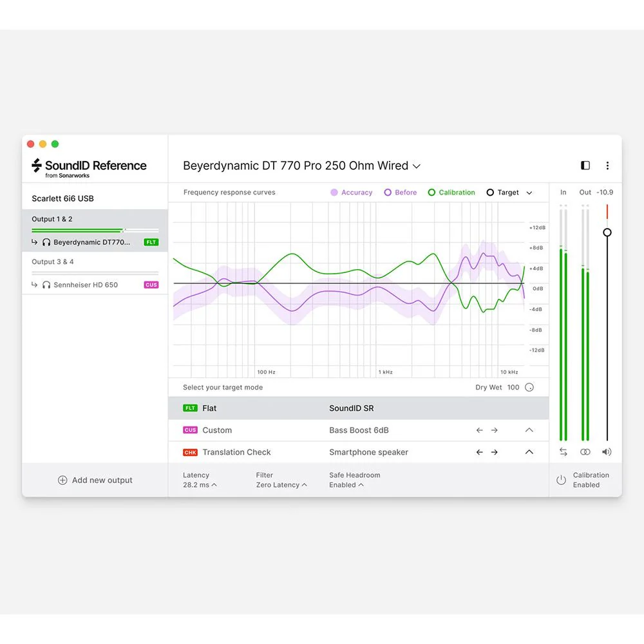This screenshot has height=644, width=644.
Task: Click headphone icon next to Sennheiser HD 650
Action: 46,285
